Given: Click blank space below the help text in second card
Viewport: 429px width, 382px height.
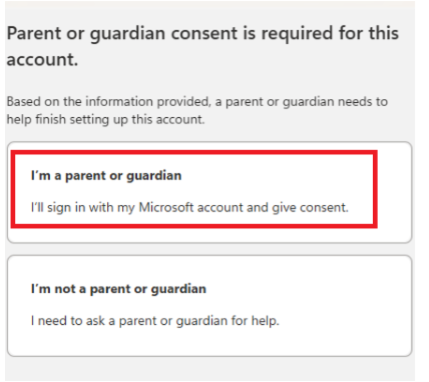Looking at the screenshot, I should pos(209,342).
